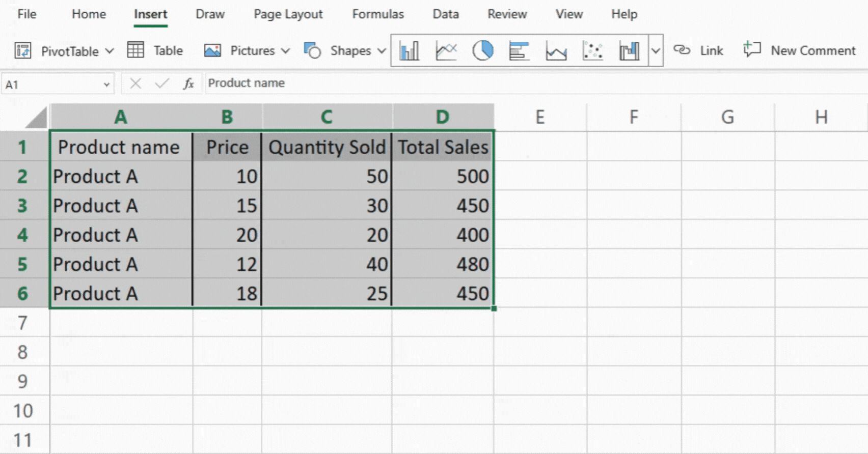Click the selection fill handle at D6
Viewport: 868px width, 454px height.
coord(494,308)
